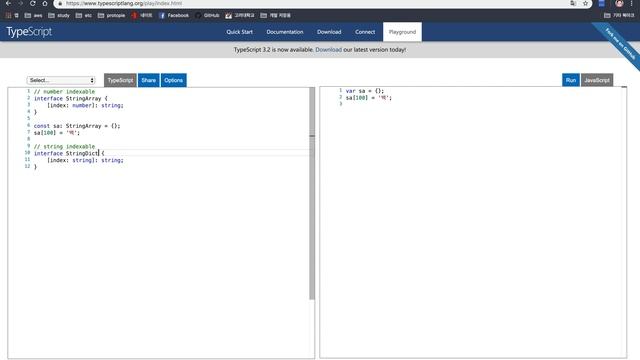Viewport: 640px width, 360px height.
Task: Open the Connect nav item
Action: pyautogui.click(x=365, y=32)
